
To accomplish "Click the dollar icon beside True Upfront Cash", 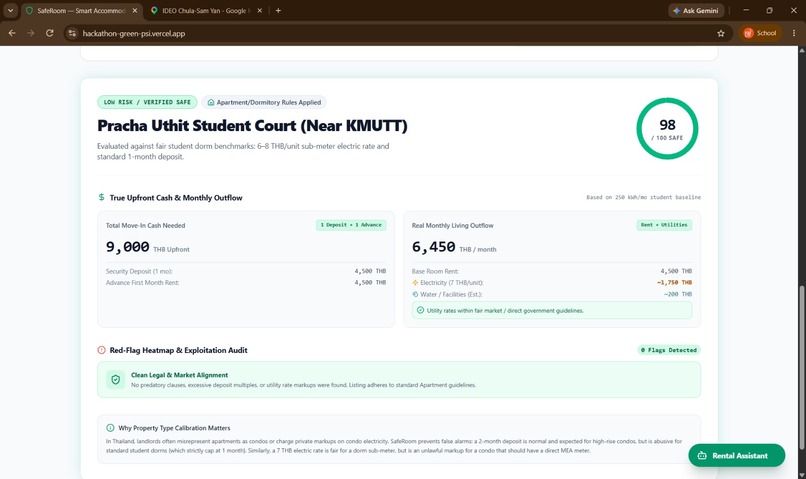I will point(101,197).
